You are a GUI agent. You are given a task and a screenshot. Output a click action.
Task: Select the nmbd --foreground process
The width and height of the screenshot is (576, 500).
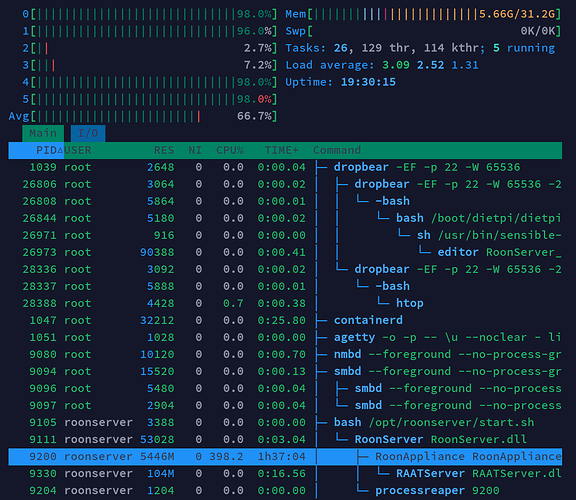pyautogui.click(x=285, y=355)
